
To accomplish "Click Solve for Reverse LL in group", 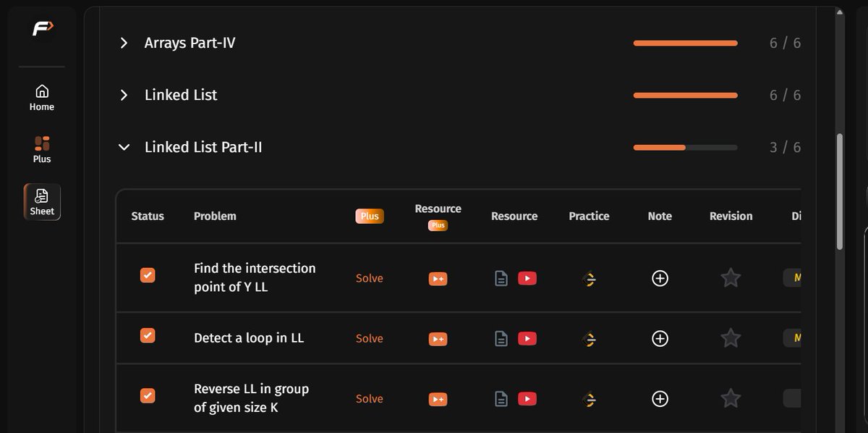I will click(x=370, y=398).
